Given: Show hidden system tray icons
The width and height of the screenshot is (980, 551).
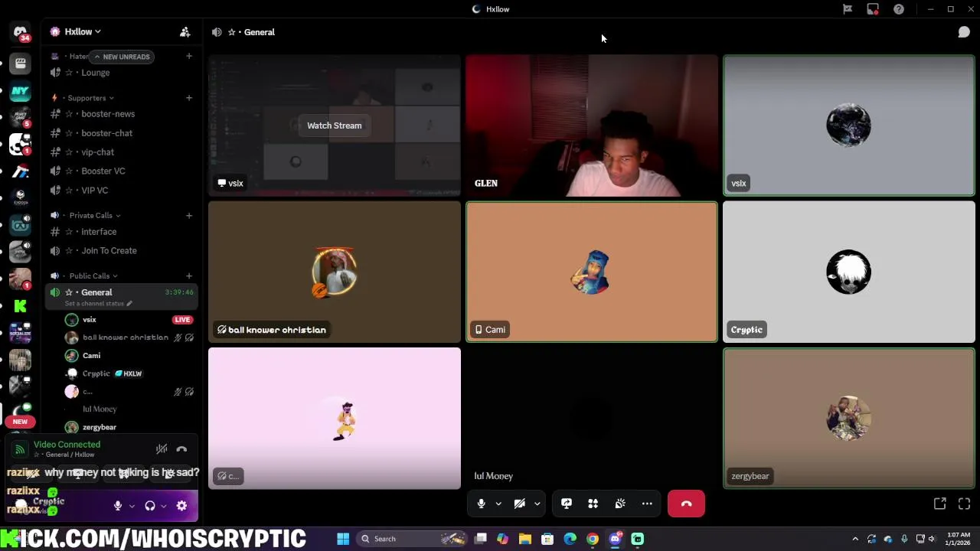Looking at the screenshot, I should click(x=855, y=539).
